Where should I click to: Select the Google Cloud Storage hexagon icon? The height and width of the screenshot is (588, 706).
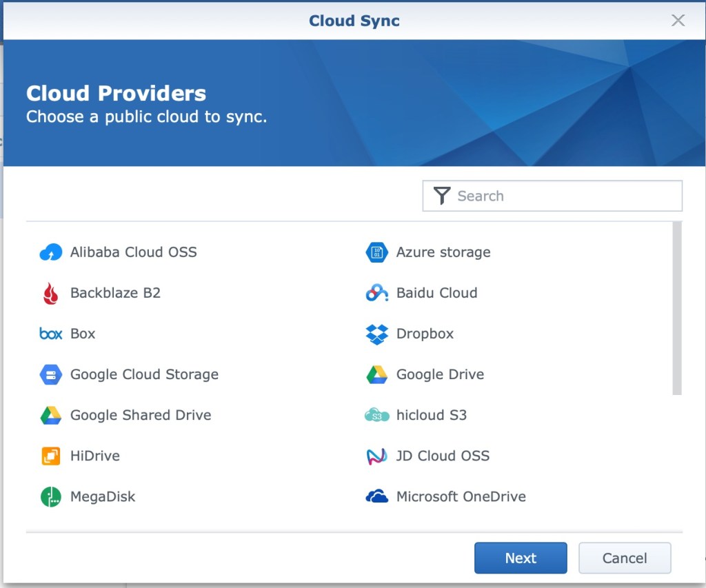51,374
